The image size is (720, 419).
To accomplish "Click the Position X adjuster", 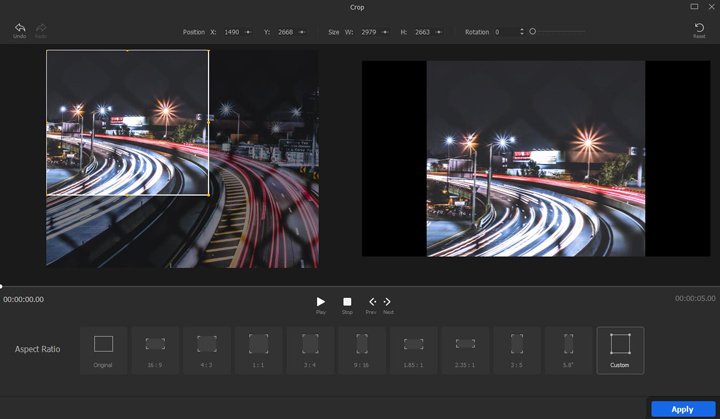I will click(x=248, y=32).
